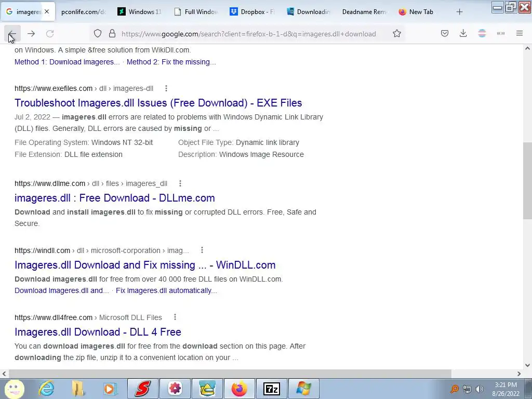Click the https://www.dllme.com result URL text

pyautogui.click(x=50, y=183)
